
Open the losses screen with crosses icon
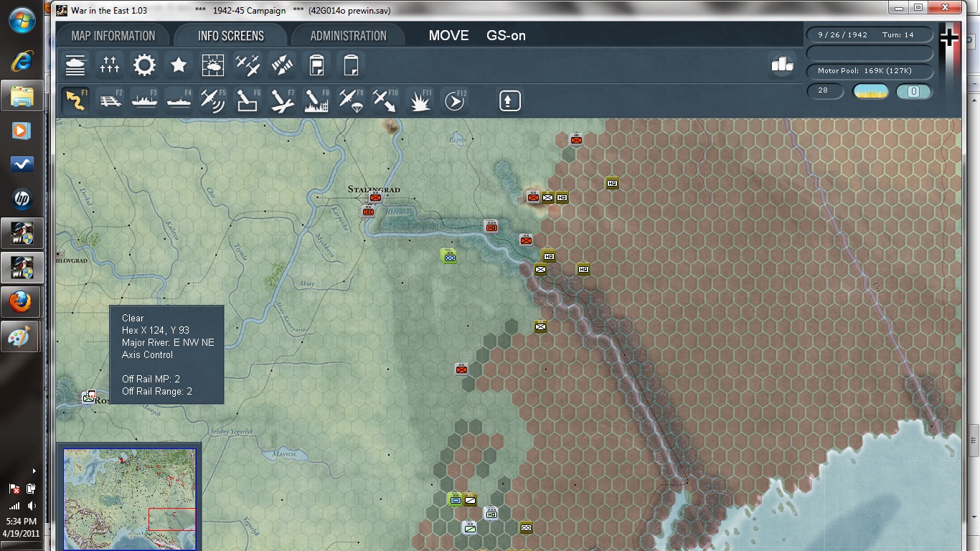(x=110, y=66)
